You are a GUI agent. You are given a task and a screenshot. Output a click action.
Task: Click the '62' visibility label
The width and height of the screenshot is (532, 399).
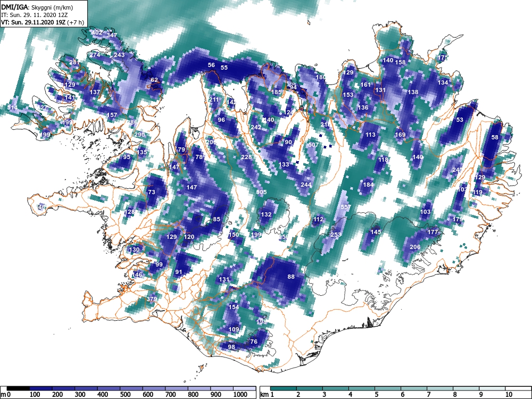pos(154,80)
